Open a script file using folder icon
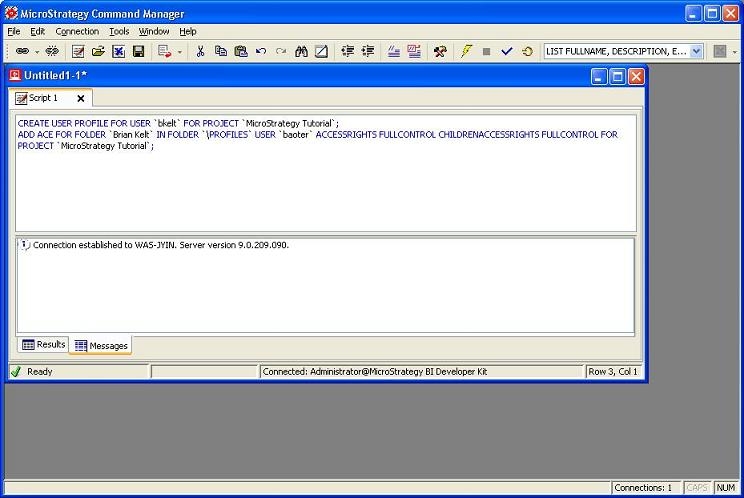Image resolution: width=744 pixels, height=498 pixels. pyautogui.click(x=98, y=51)
